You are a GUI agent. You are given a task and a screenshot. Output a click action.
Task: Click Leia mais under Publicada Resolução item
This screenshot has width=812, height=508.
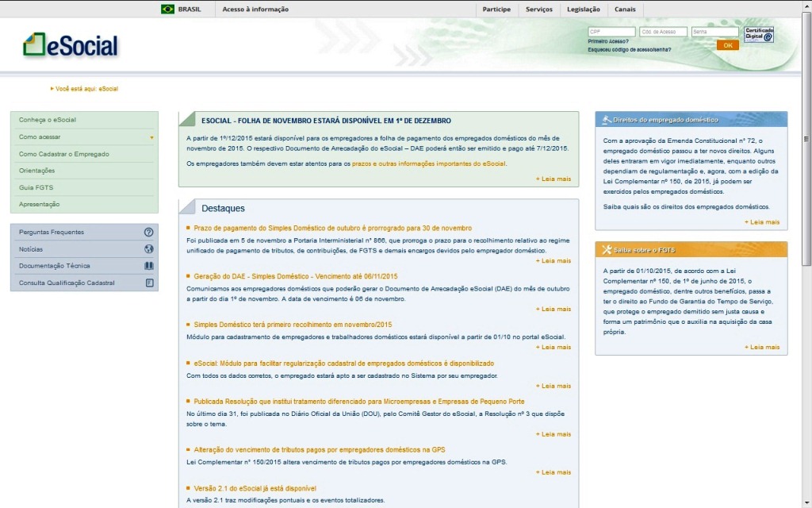tap(553, 434)
